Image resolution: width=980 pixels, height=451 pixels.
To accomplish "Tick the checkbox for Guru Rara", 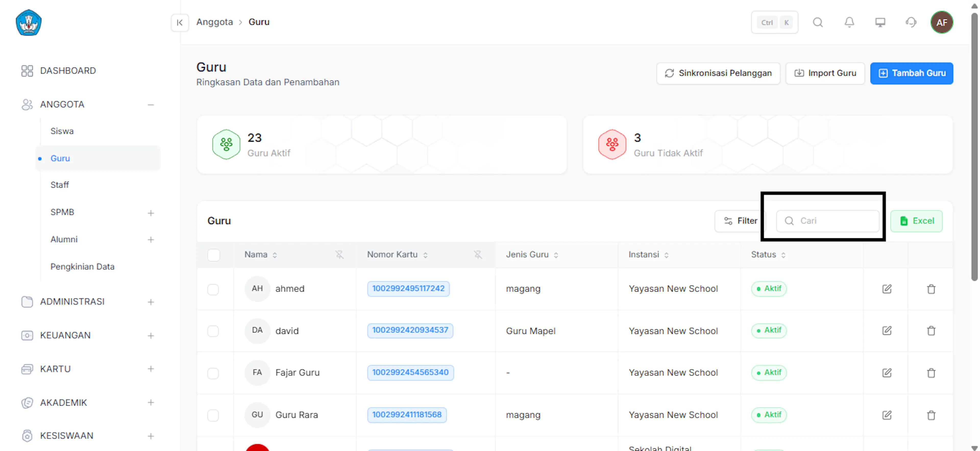I will pyautogui.click(x=213, y=415).
